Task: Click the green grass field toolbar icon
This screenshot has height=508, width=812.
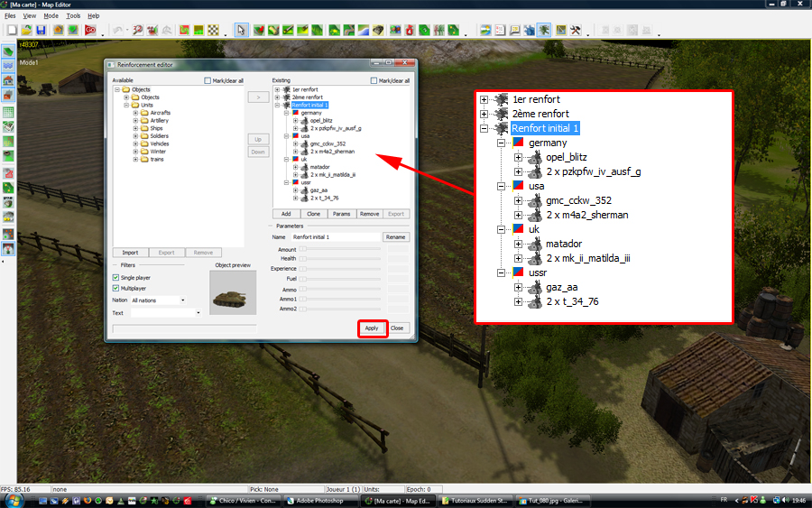Action: [x=317, y=30]
